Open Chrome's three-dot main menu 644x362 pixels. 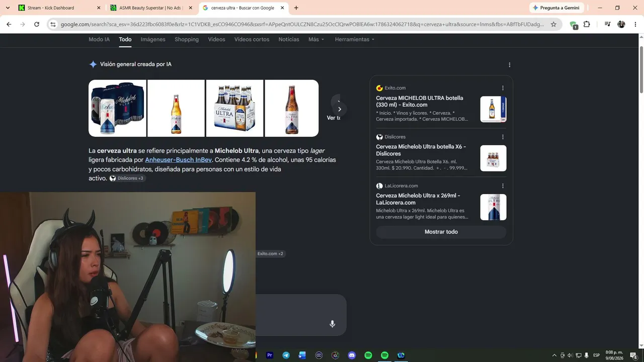(x=635, y=24)
